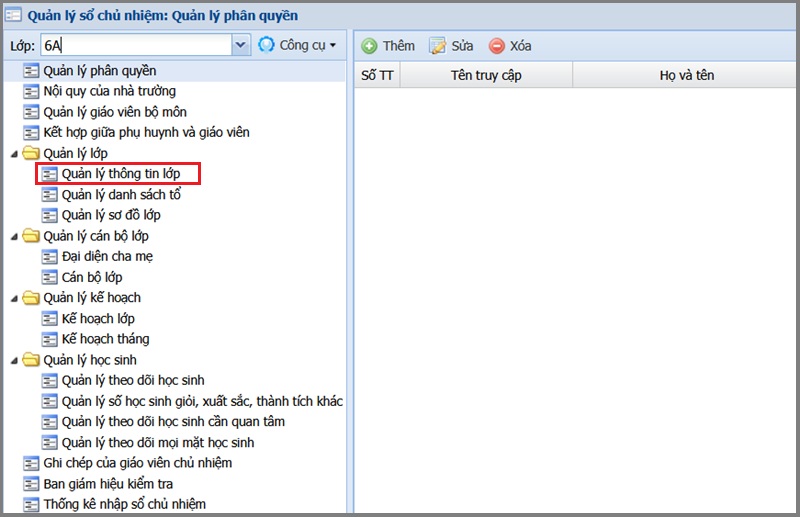Open Cán bộ lớp entry
Viewport: 800px width, 517px height.
point(92,277)
